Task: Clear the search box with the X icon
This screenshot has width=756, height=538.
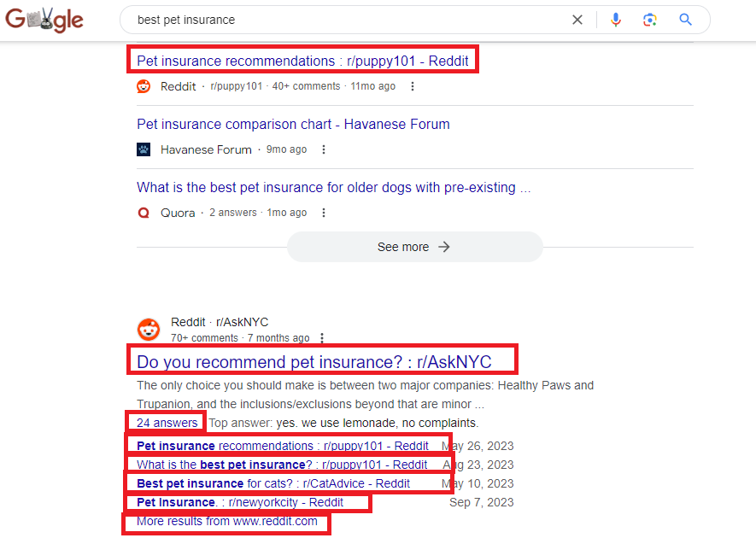Action: point(577,20)
